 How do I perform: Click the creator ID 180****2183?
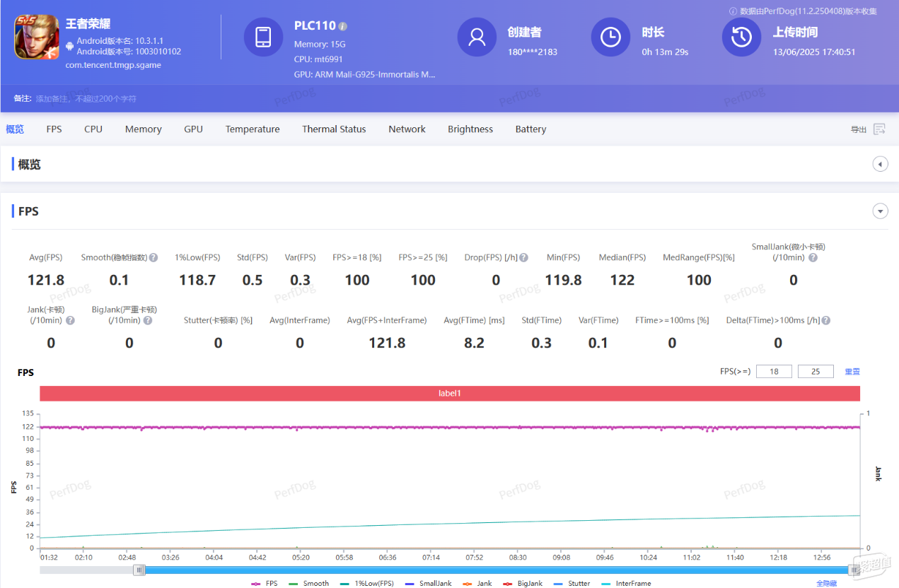533,52
